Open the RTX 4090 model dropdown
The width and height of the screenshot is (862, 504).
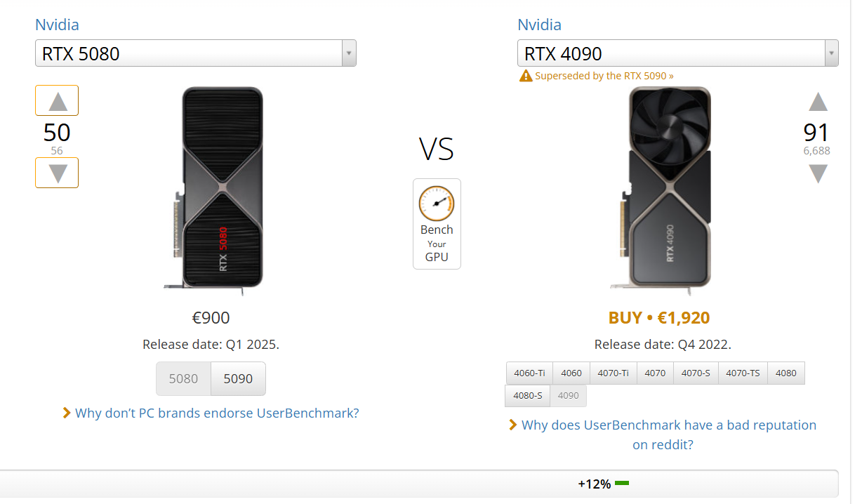[x=677, y=53]
